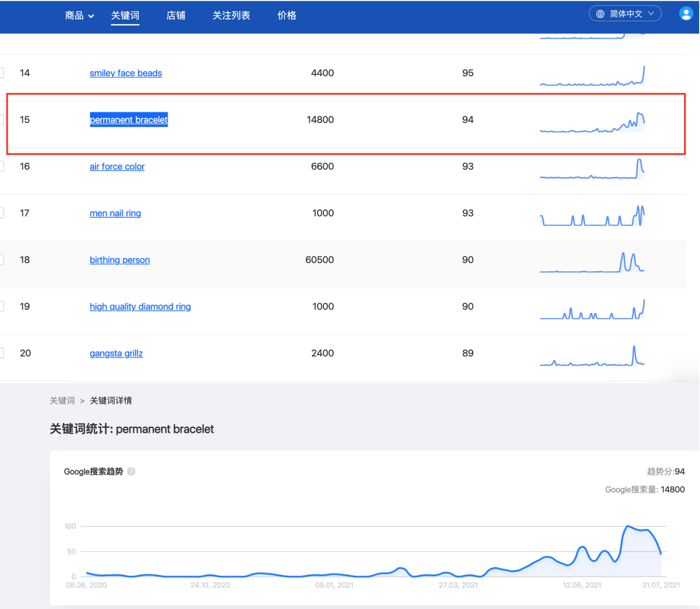
Task: Open the smiley face beads keyword link
Action: pos(125,73)
